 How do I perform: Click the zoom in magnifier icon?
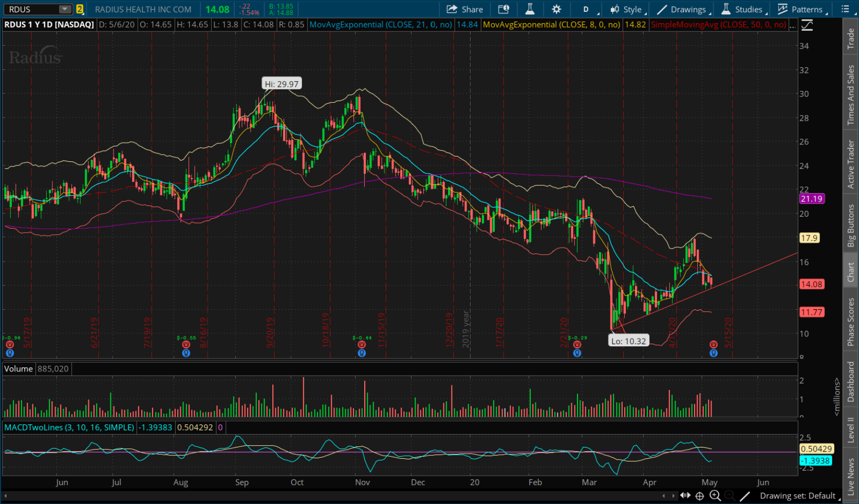[715, 496]
